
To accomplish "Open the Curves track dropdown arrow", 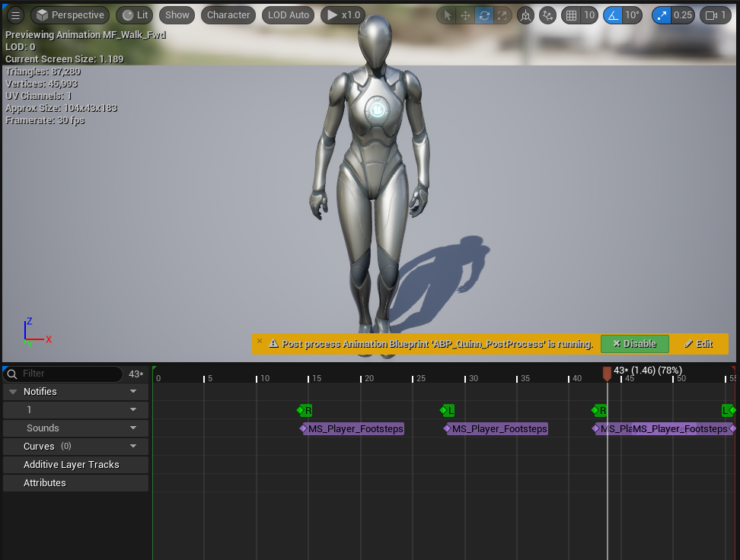I will [133, 447].
